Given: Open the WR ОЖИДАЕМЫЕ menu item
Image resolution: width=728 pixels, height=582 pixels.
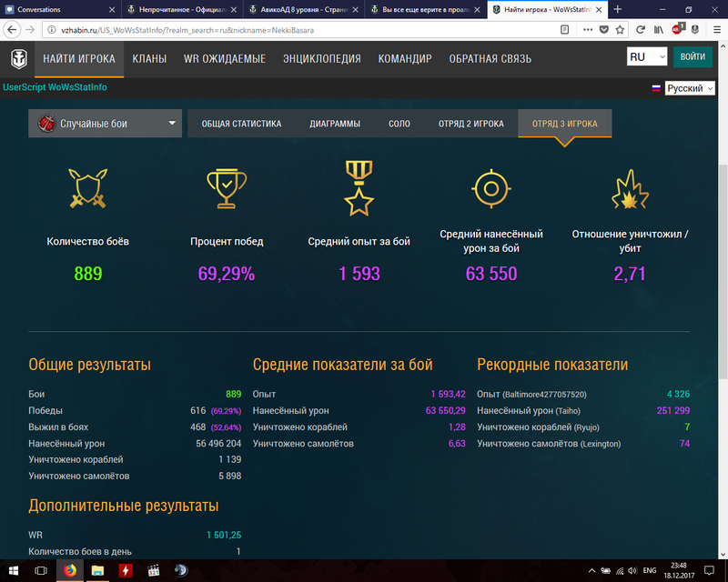Looking at the screenshot, I should coord(225,59).
